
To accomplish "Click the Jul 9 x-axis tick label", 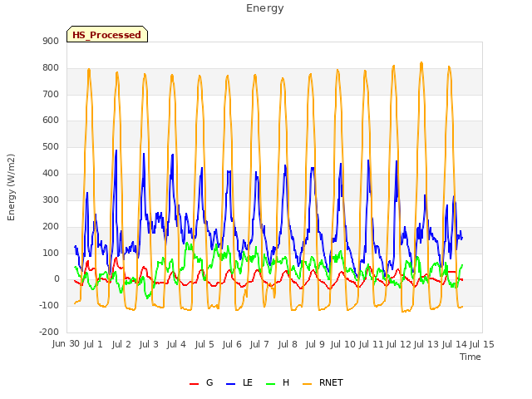I will click(315, 344).
